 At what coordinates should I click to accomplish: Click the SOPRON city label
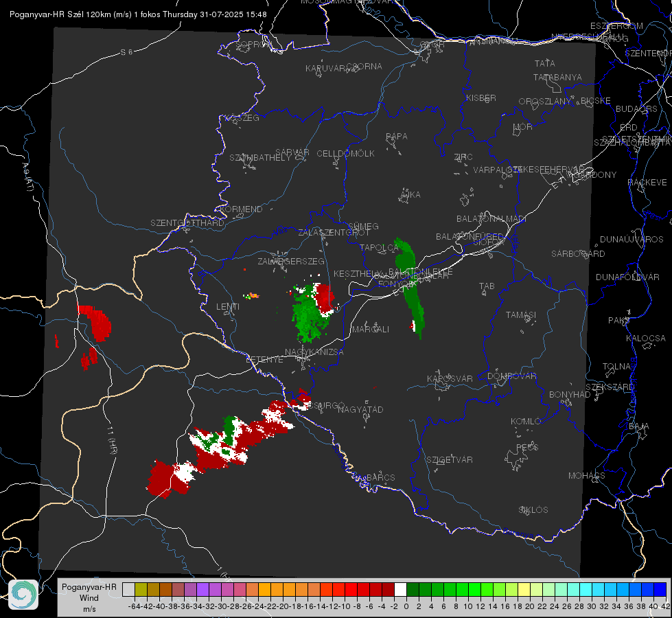pos(253,44)
